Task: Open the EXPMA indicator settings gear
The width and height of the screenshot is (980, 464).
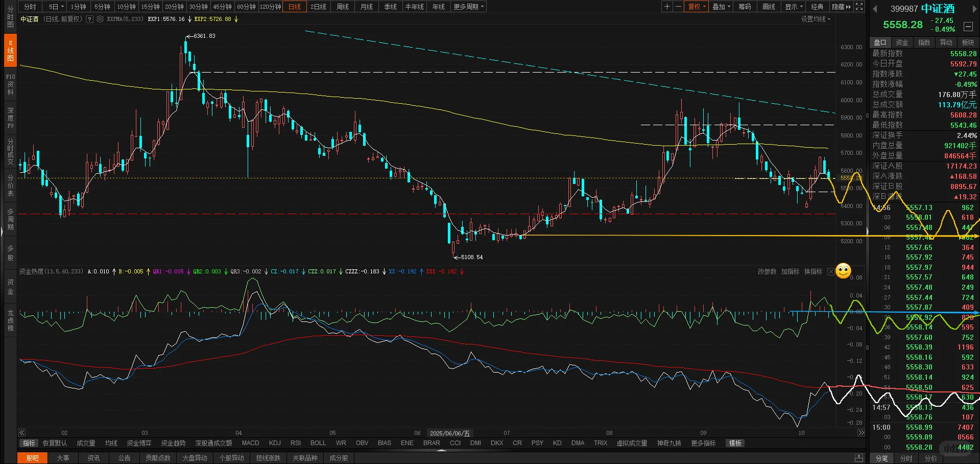Action: (100, 19)
